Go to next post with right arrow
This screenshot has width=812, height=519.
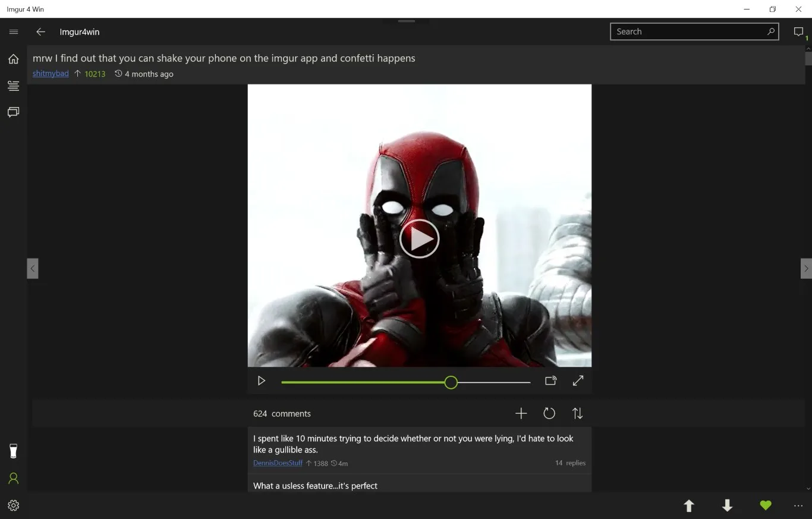pos(806,268)
